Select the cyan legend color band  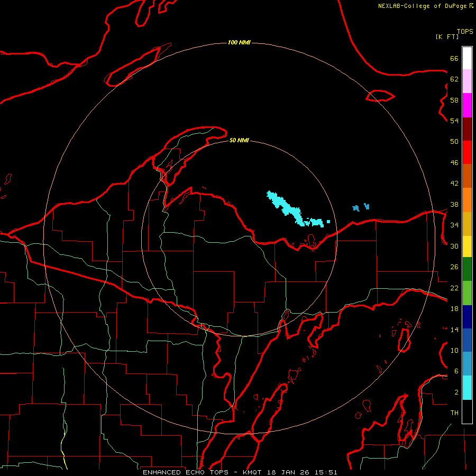[467, 388]
